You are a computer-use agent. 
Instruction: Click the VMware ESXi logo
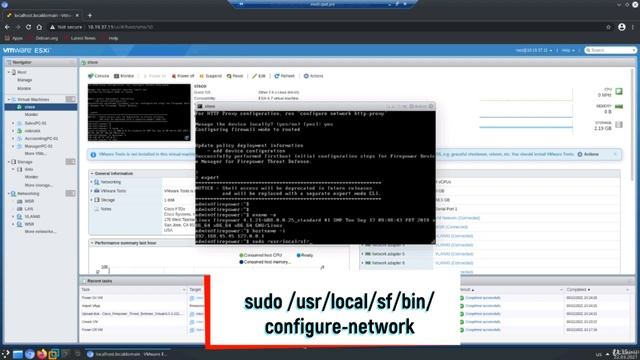click(x=26, y=50)
